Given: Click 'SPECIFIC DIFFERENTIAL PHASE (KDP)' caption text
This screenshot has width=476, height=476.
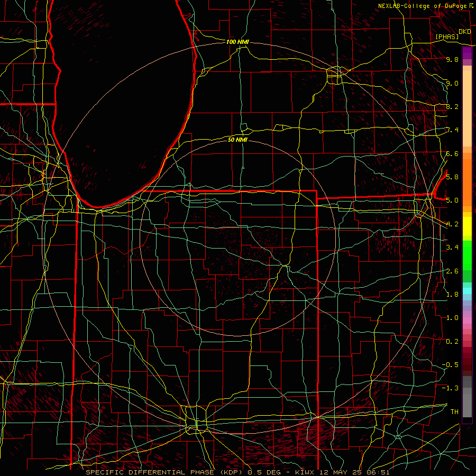Looking at the screenshot, I should coord(165,472).
